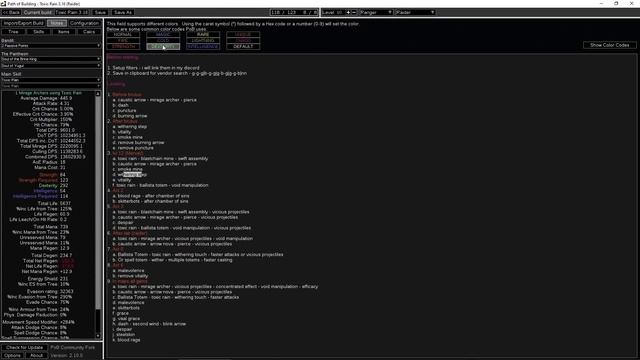Switch to the Items tab
The height and width of the screenshot is (360, 640).
64,31
